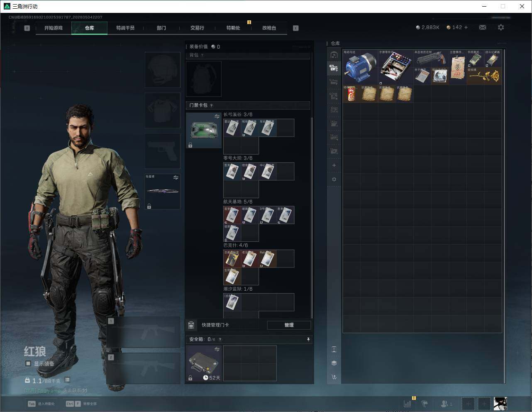Viewport: 532px width, 412px height.
Task: Click the 装备价值 label
Action: click(198, 47)
